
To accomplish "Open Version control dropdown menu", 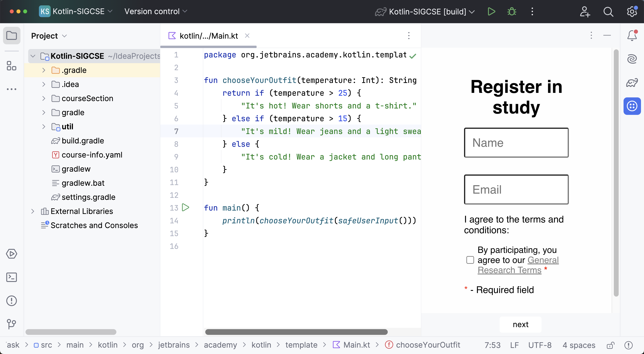I will (156, 12).
